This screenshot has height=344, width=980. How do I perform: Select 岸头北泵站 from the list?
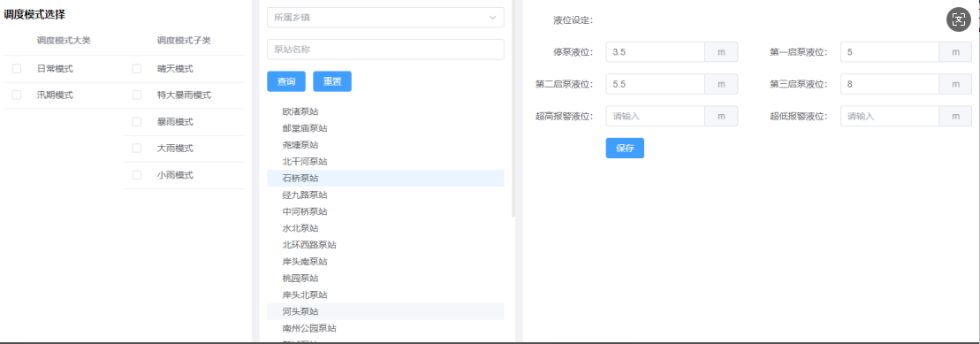385,294
